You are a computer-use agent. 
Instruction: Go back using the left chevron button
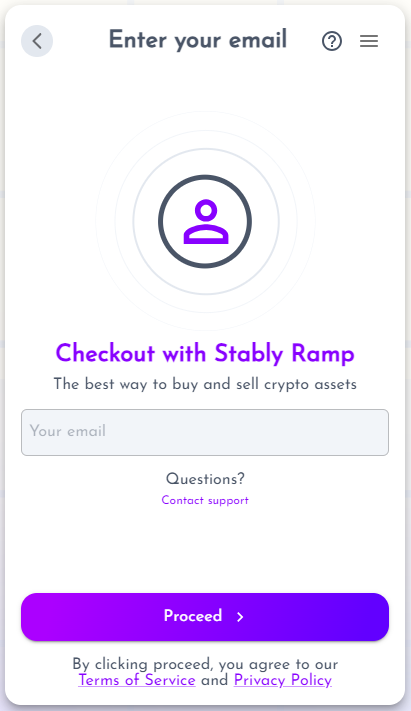click(37, 41)
